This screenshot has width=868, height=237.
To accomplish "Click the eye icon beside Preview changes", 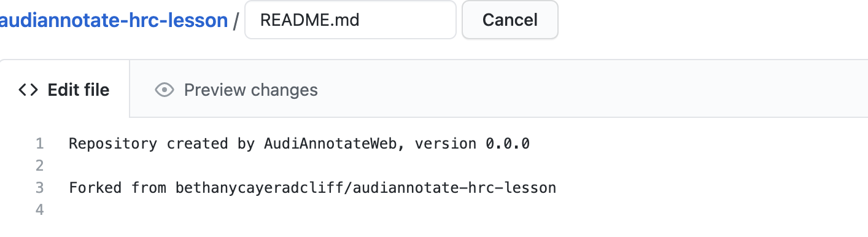I will (x=164, y=90).
